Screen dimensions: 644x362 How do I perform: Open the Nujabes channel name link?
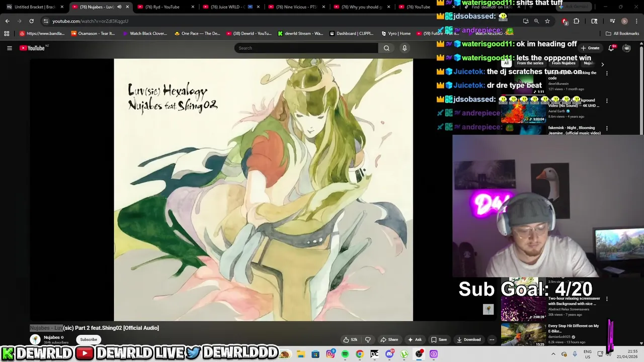point(52,337)
